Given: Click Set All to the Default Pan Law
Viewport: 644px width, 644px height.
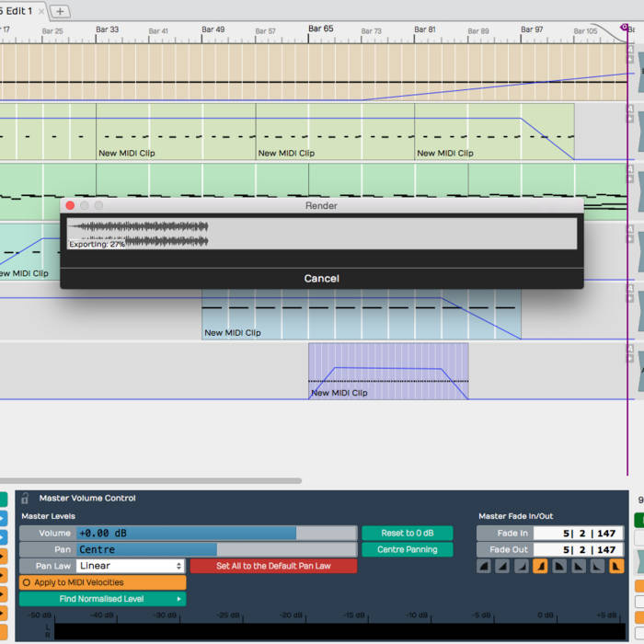Looking at the screenshot, I should click(x=273, y=566).
